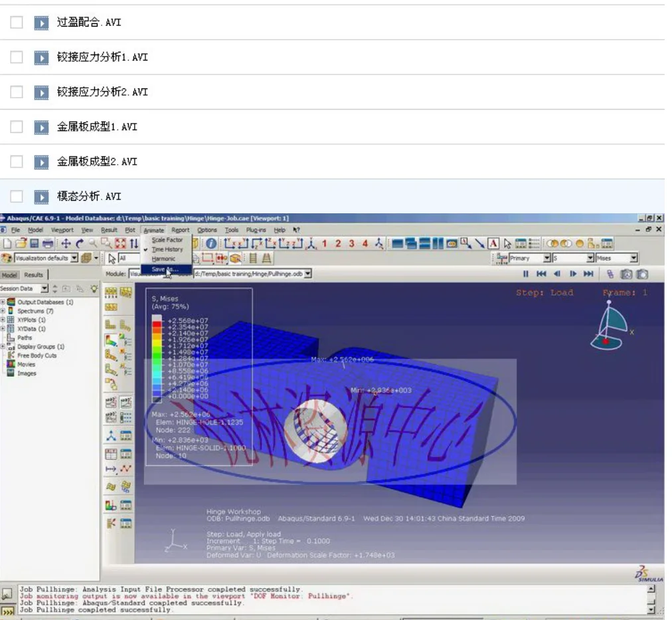Open the file 金属板成型2.AVI
The height and width of the screenshot is (620, 672).
click(x=98, y=161)
